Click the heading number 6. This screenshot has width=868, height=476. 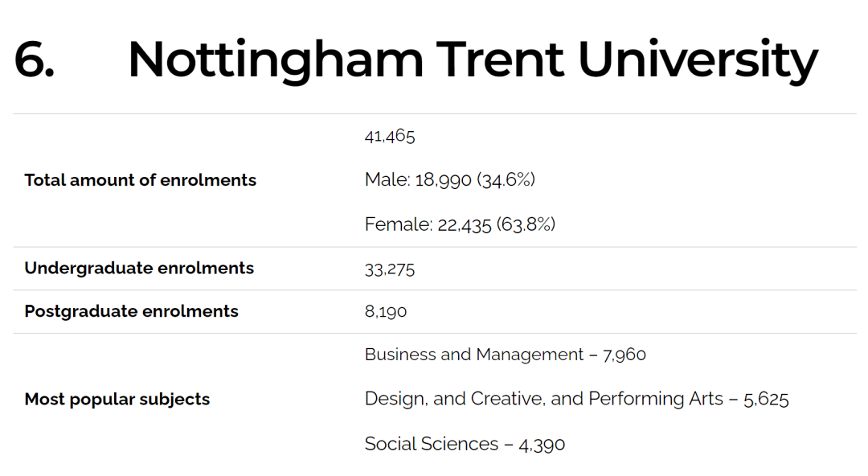coord(34,59)
